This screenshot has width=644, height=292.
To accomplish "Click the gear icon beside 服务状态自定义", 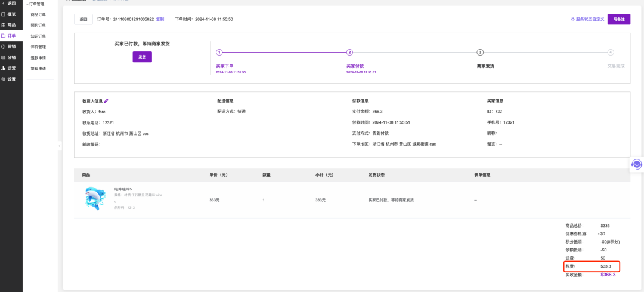I will coord(573,19).
